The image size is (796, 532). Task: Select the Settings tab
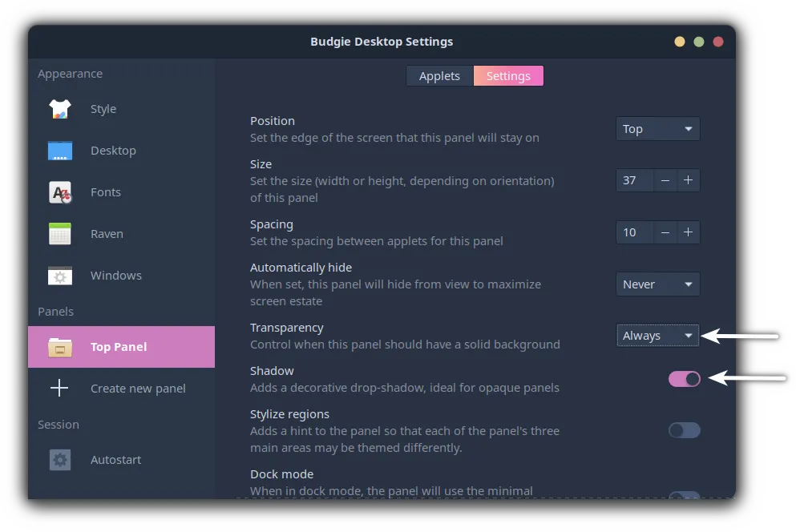pos(508,76)
